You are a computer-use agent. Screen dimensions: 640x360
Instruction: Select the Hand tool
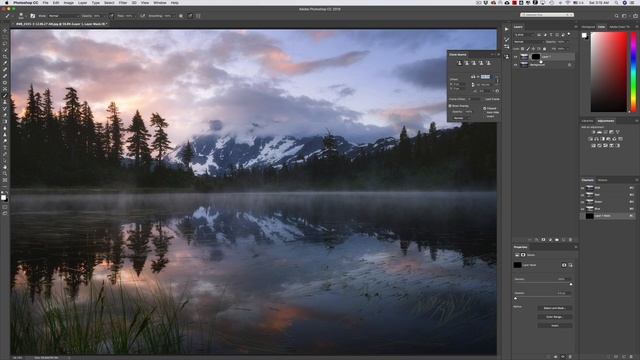[x=5, y=167]
